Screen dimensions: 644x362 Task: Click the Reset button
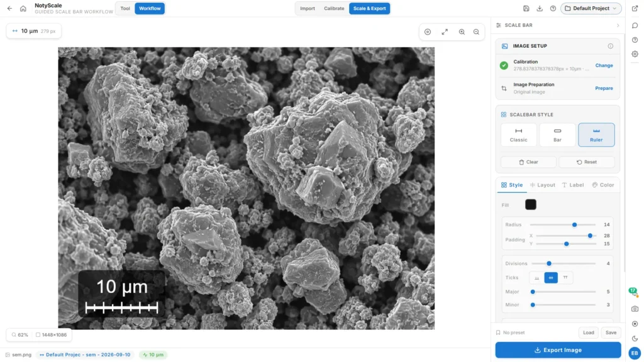point(587,162)
